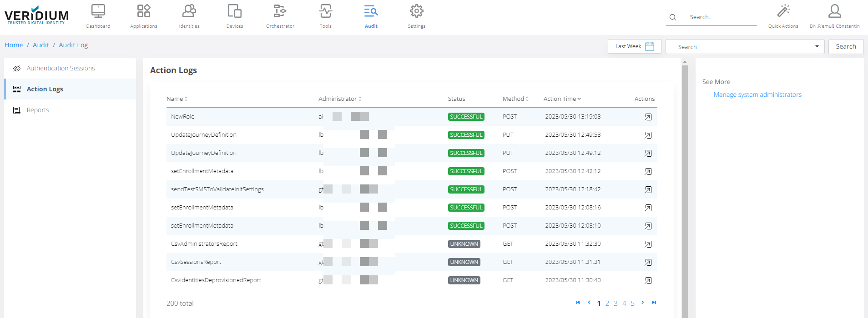Expand the Search filter dropdown arrow
868x318 pixels.
point(817,46)
